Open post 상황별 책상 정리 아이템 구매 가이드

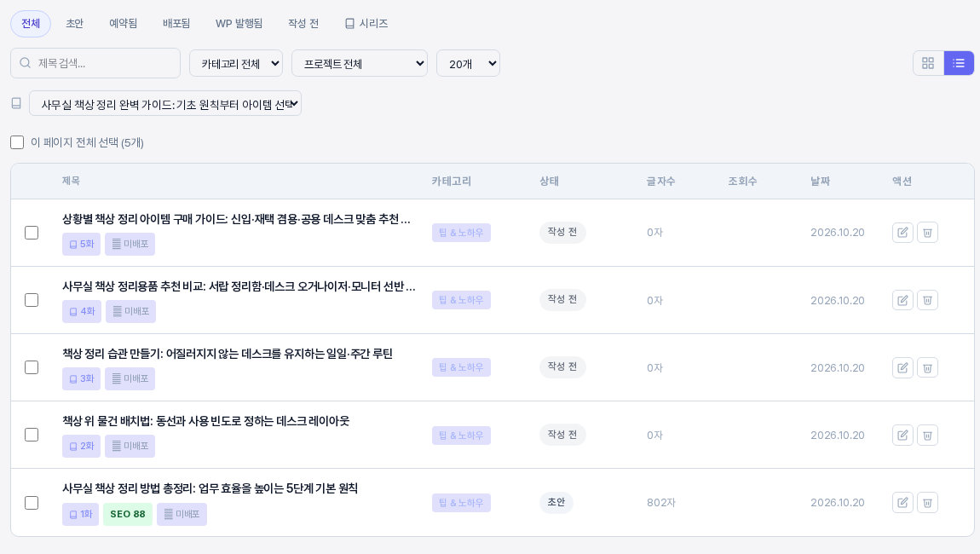point(236,219)
